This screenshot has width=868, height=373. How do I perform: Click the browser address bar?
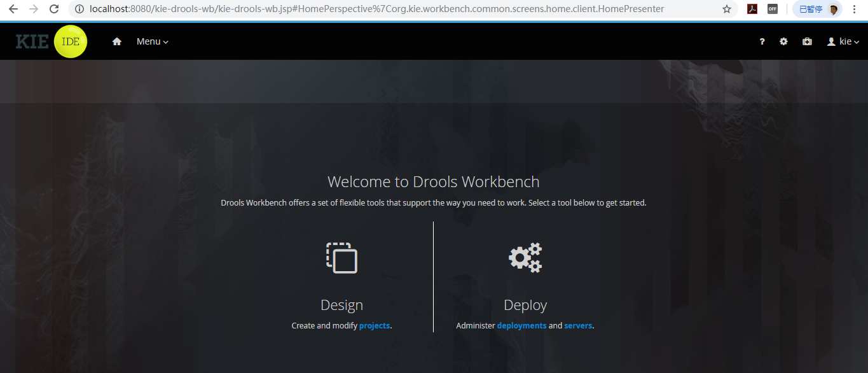tap(394, 9)
